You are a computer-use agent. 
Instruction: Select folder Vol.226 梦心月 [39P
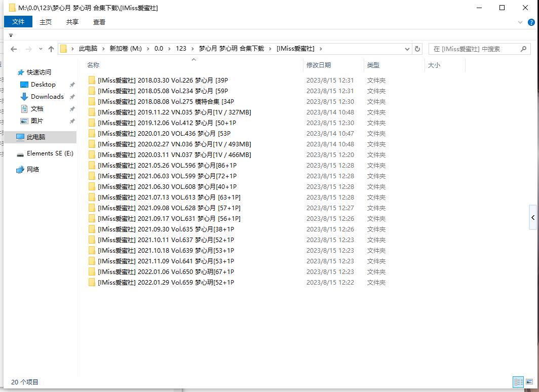coord(163,81)
